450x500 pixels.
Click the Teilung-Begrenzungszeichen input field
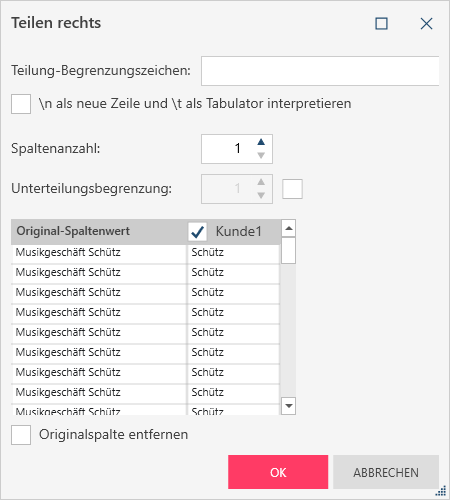(x=320, y=71)
